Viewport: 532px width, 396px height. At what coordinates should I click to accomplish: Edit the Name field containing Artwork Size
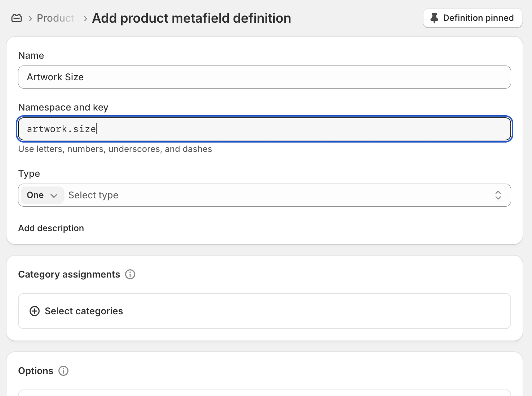pyautogui.click(x=265, y=77)
